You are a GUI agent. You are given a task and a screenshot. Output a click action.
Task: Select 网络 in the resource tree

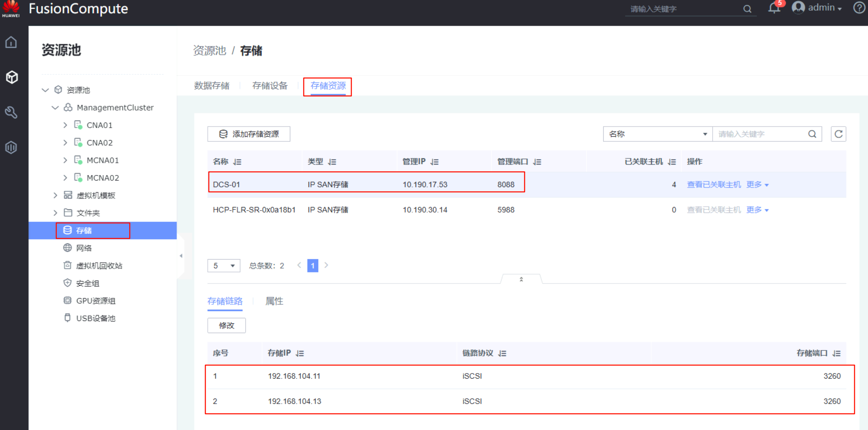coord(84,248)
